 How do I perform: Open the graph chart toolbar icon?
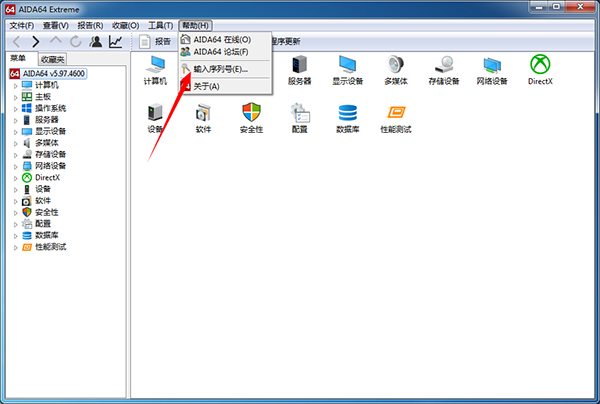point(115,42)
